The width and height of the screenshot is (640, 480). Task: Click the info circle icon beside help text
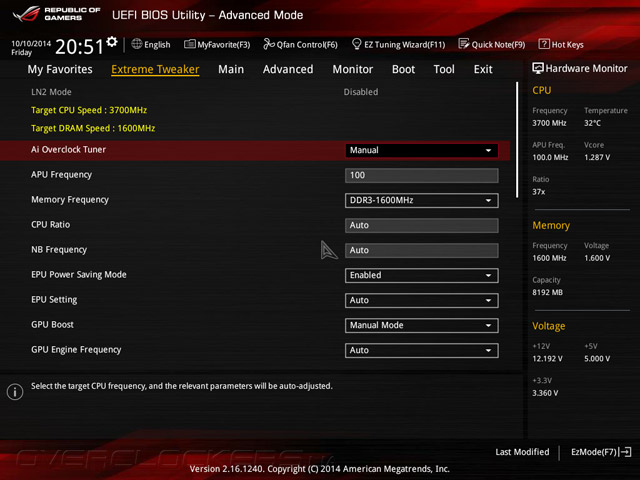click(x=15, y=392)
